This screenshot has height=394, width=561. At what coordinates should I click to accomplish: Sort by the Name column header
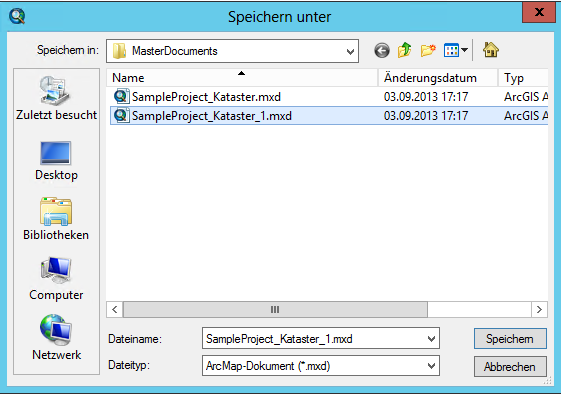pos(242,78)
